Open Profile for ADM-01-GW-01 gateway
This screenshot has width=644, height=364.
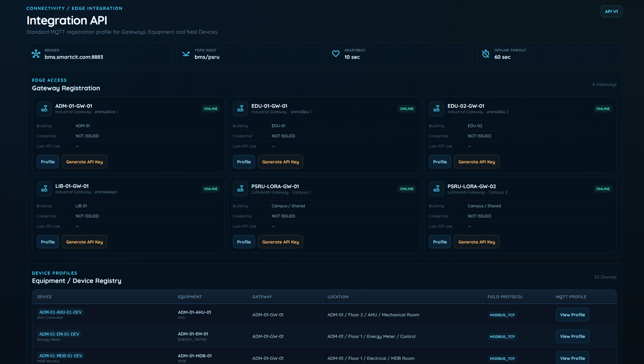point(48,162)
